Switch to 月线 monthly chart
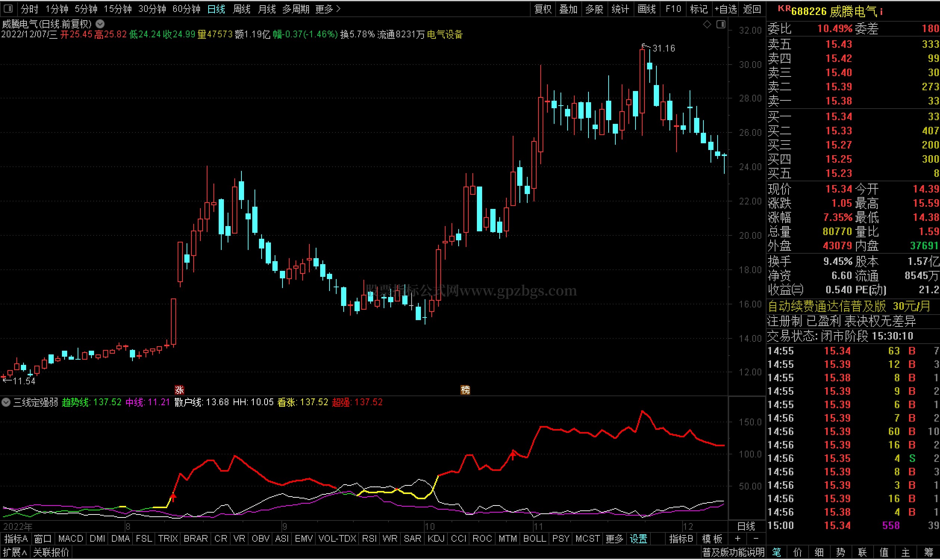Viewport: 940px width, 560px height. 267,9
